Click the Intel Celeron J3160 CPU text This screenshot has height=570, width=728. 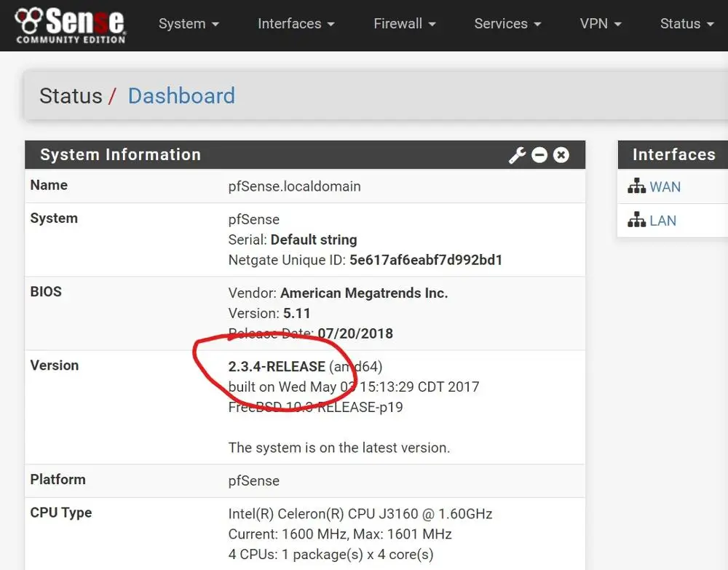[x=360, y=514]
